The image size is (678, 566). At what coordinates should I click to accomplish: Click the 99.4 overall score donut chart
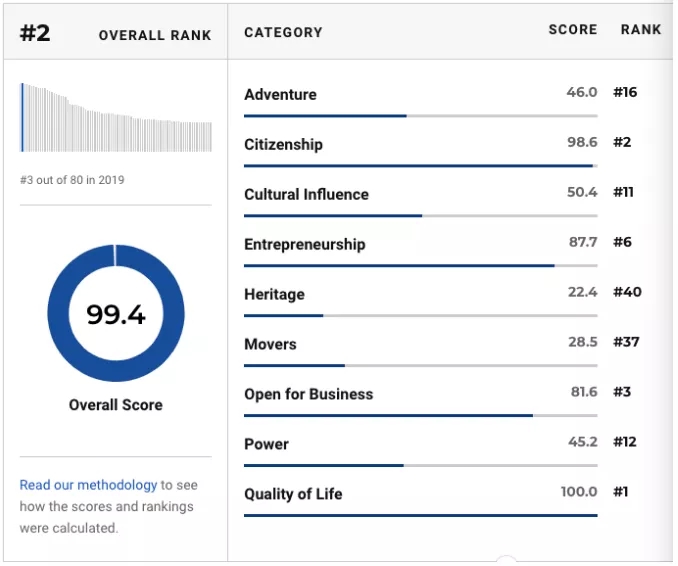pyautogui.click(x=116, y=313)
